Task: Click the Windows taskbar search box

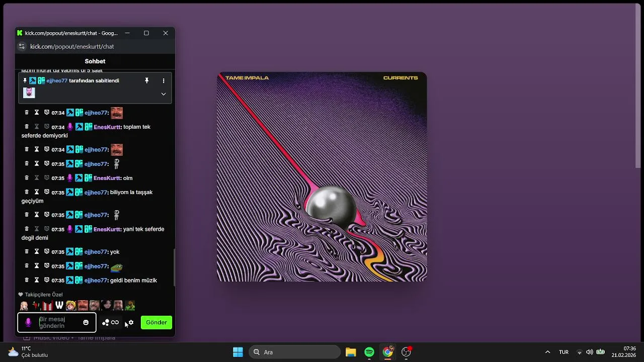Action: coord(295,352)
